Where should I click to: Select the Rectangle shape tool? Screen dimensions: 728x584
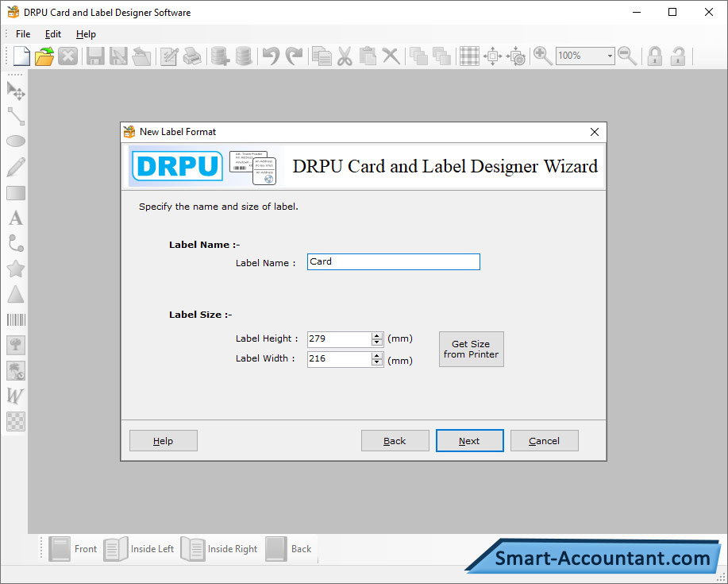pyautogui.click(x=16, y=193)
